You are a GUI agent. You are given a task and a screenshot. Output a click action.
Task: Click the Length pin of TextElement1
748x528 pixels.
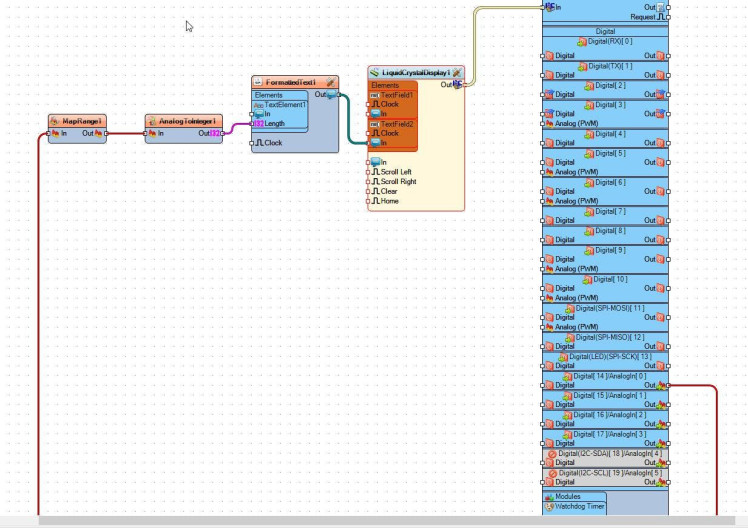[x=275, y=124]
